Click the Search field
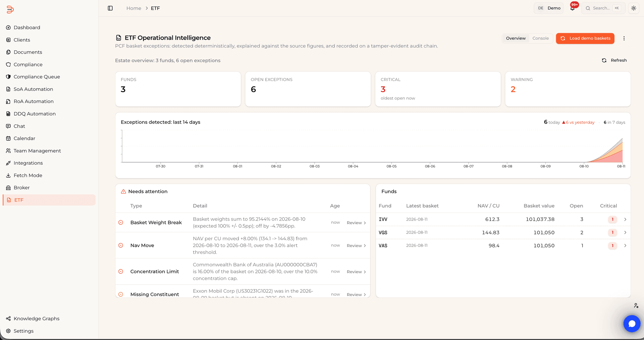This screenshot has width=644, height=340. (603, 8)
